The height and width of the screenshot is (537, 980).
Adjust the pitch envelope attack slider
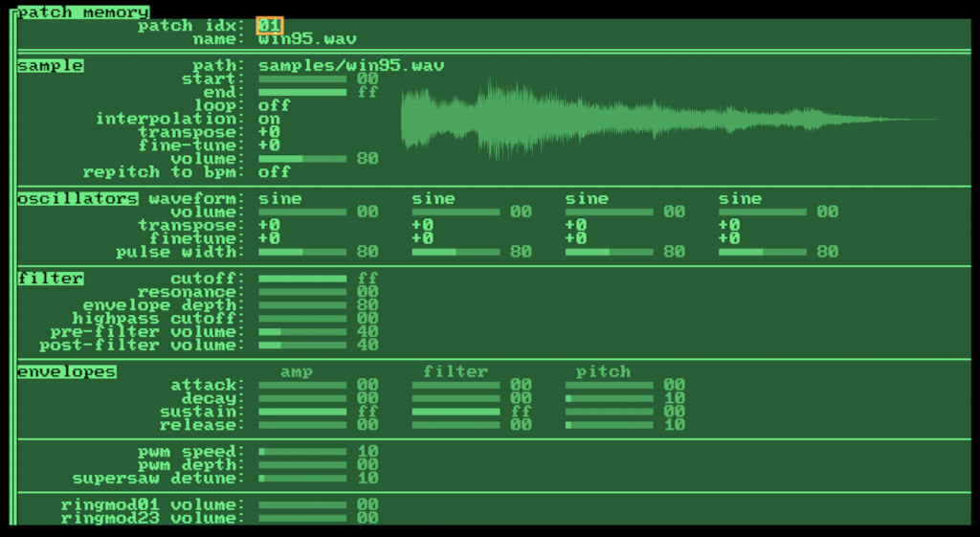[x=610, y=385]
